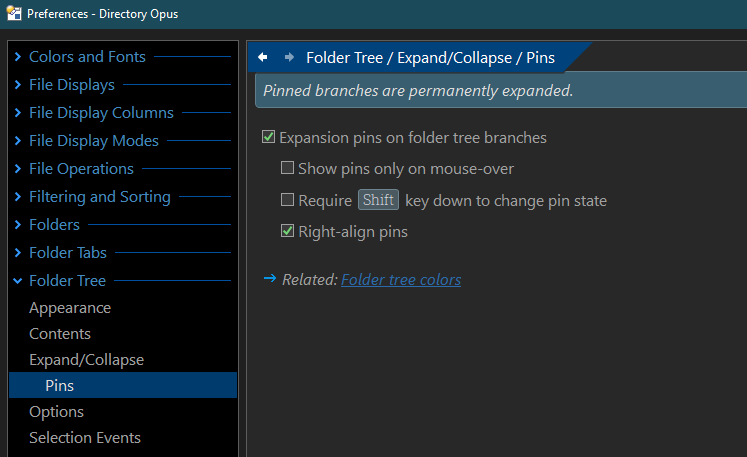Select the Pins page in the tree
The height and width of the screenshot is (457, 747).
[123, 385]
